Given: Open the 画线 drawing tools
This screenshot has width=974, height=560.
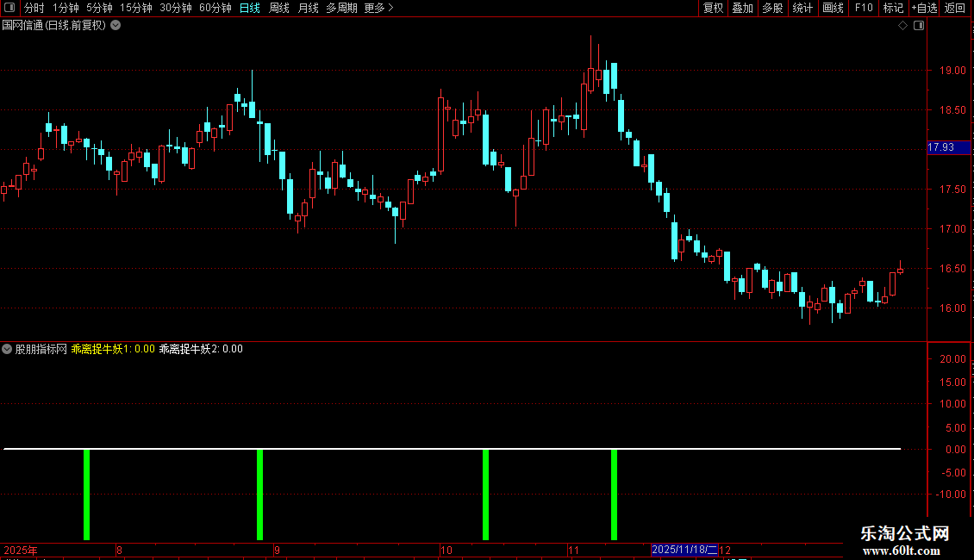Looking at the screenshot, I should pos(833,8).
